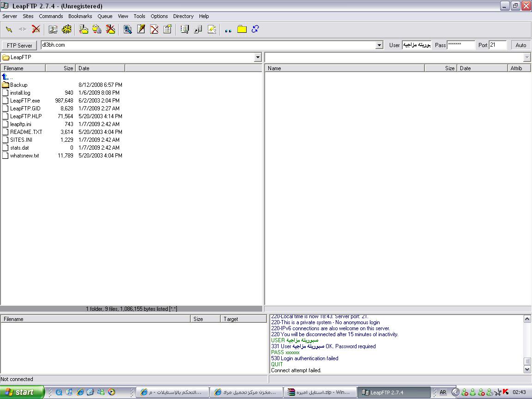The width and height of the screenshot is (532, 399).
Task: Open the Queue menu
Action: coord(105,16)
